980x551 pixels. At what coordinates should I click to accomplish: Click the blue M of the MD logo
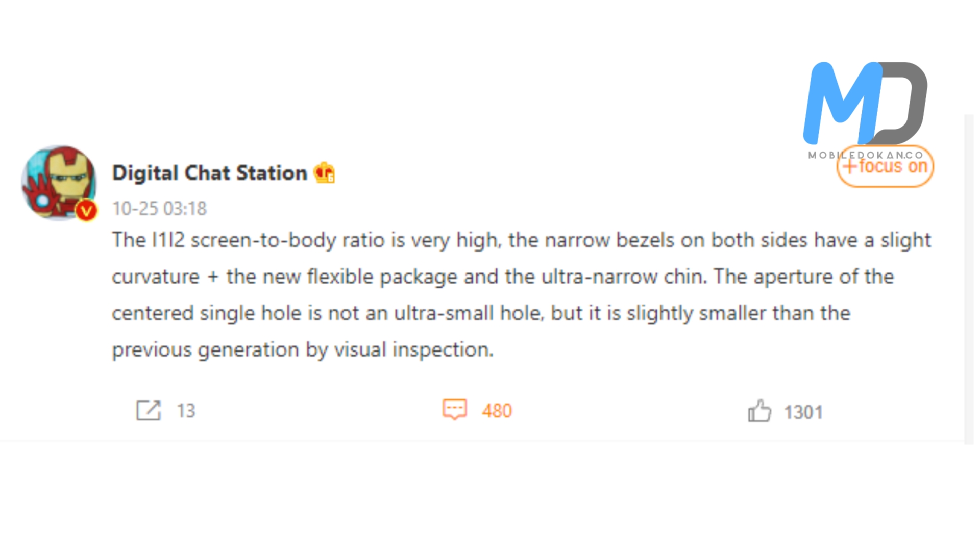coord(842,102)
